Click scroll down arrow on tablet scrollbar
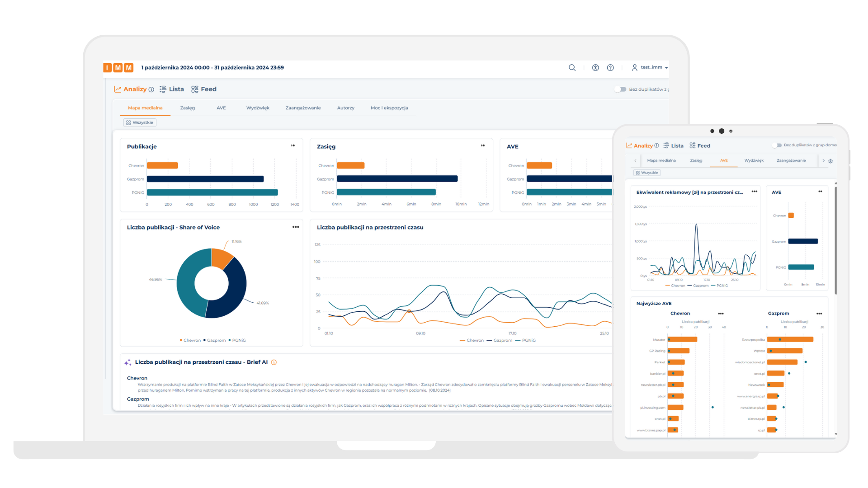The width and height of the screenshot is (868, 488). pos(835,434)
